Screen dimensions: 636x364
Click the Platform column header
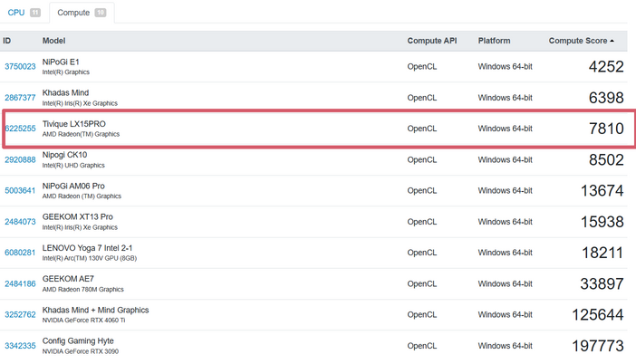[494, 41]
